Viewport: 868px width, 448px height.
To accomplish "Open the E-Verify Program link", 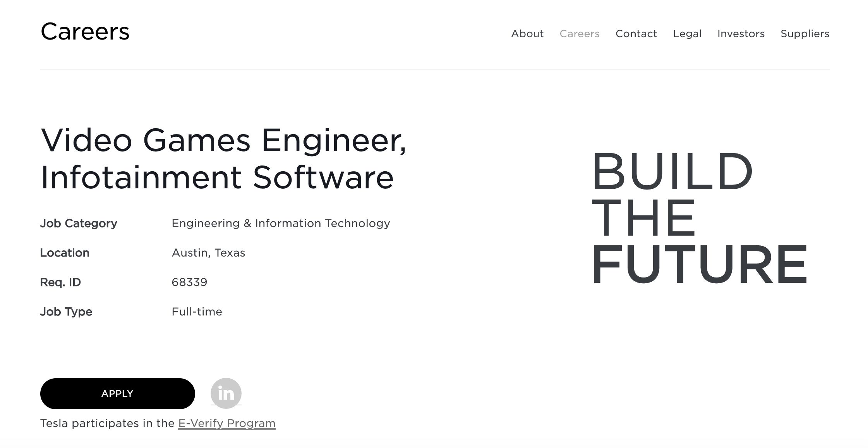I will pos(227,423).
